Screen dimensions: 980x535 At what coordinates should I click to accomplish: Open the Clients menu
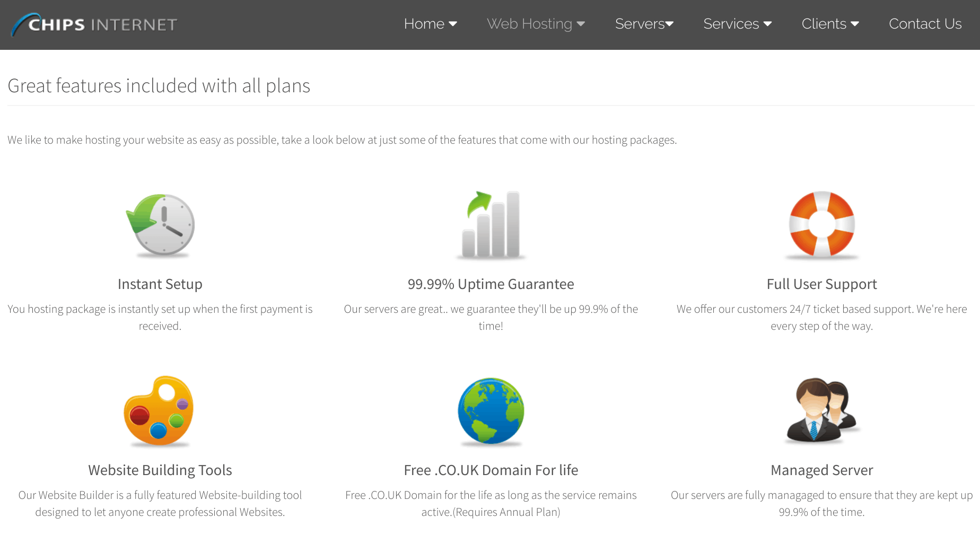click(x=830, y=24)
